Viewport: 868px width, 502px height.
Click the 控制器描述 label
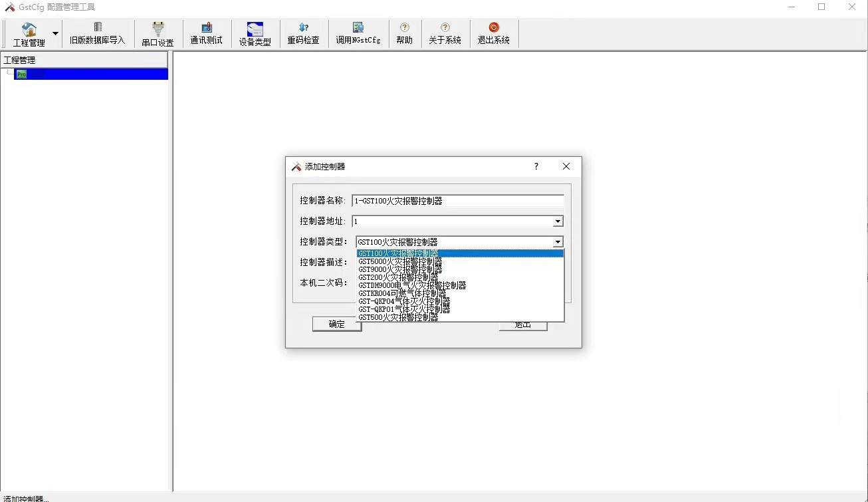324,263
